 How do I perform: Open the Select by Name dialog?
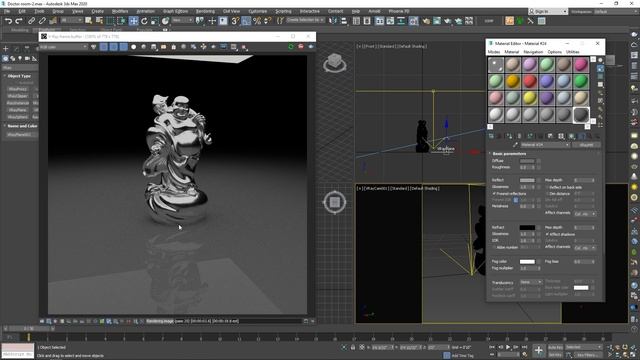coord(99,20)
